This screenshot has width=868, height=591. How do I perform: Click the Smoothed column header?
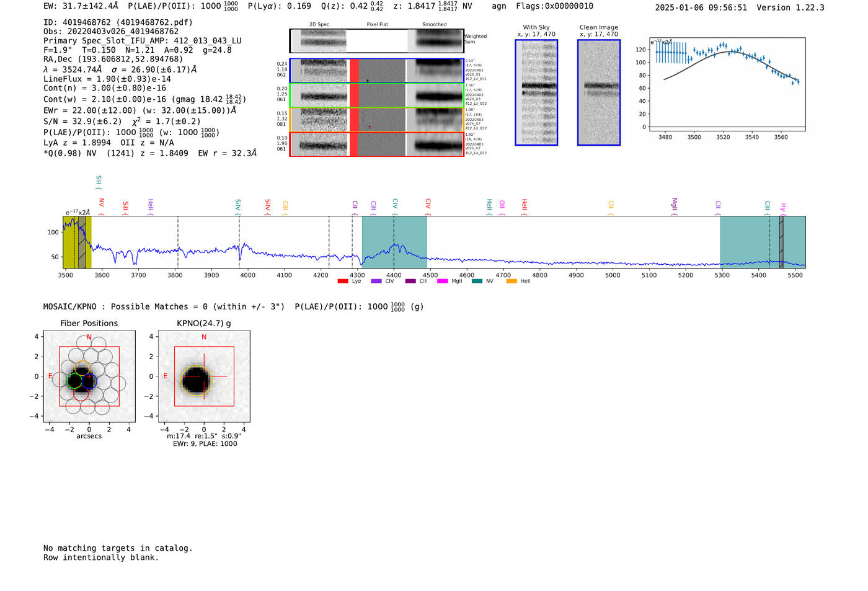435,25
